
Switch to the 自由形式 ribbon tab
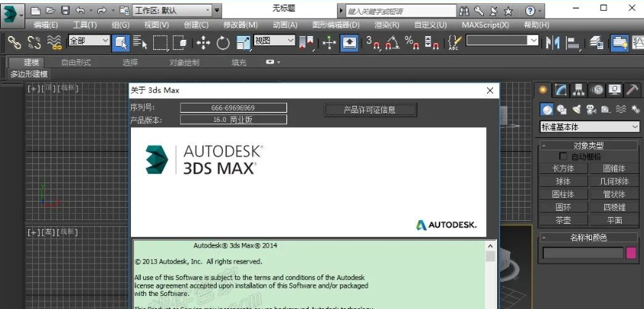pyautogui.click(x=76, y=63)
